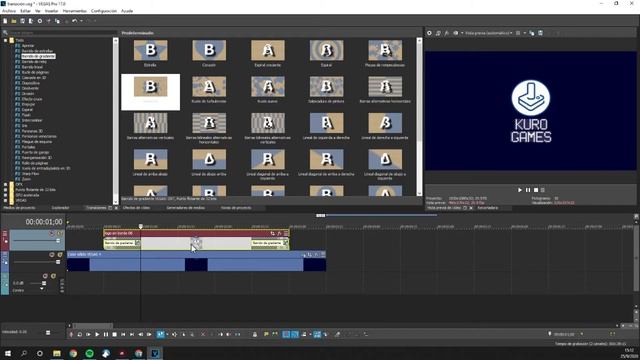This screenshot has height=360, width=640.
Task: Open the edit tool dropdown arrow in timeline toolbar
Action: tap(167, 334)
